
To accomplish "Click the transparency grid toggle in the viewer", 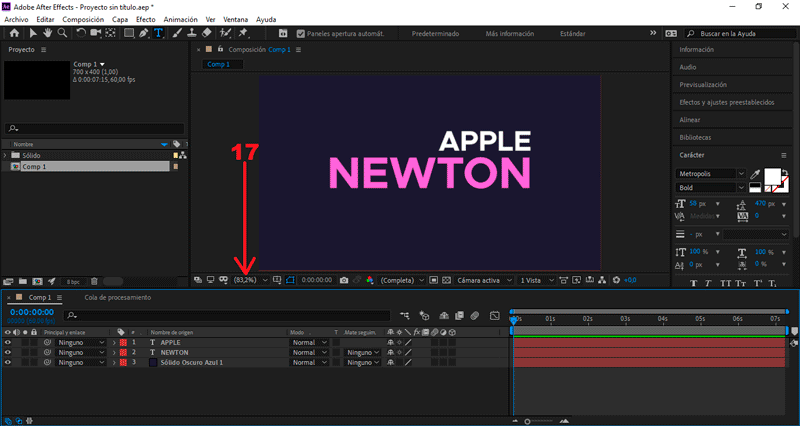I will (446, 280).
